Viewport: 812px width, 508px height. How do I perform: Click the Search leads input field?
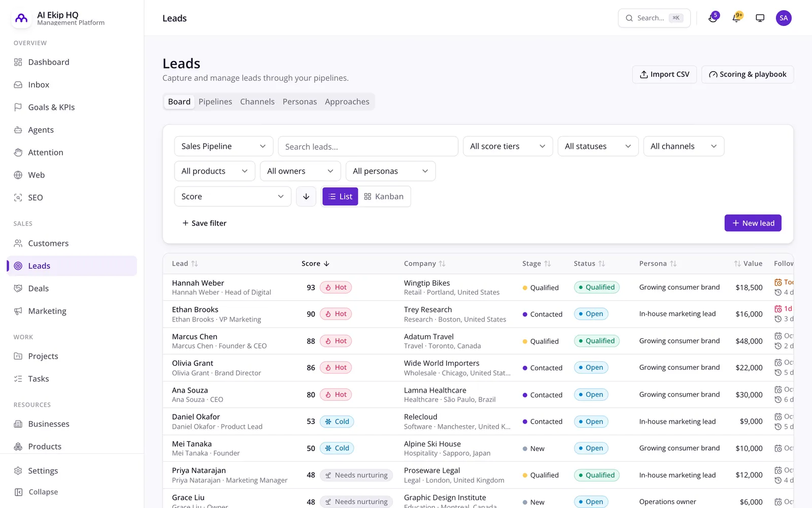[368, 146]
